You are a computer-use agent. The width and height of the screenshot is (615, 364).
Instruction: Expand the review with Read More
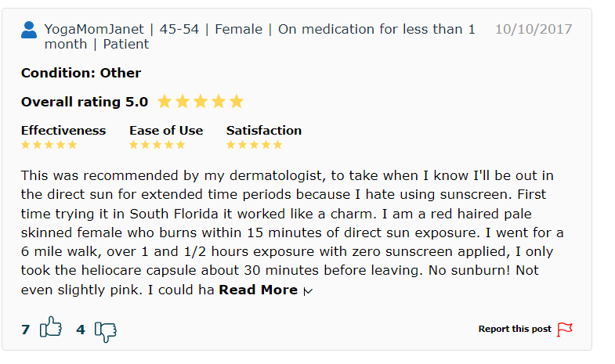pyautogui.click(x=258, y=290)
